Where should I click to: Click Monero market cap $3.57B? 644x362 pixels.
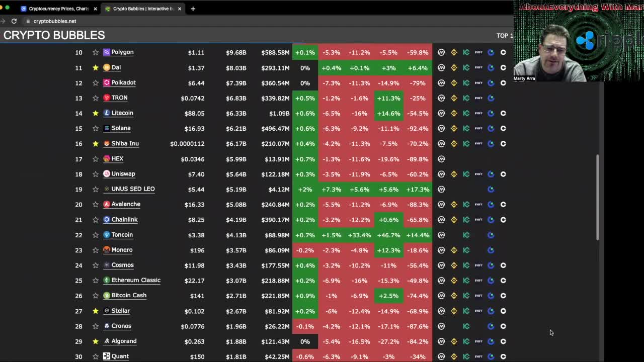236,250
